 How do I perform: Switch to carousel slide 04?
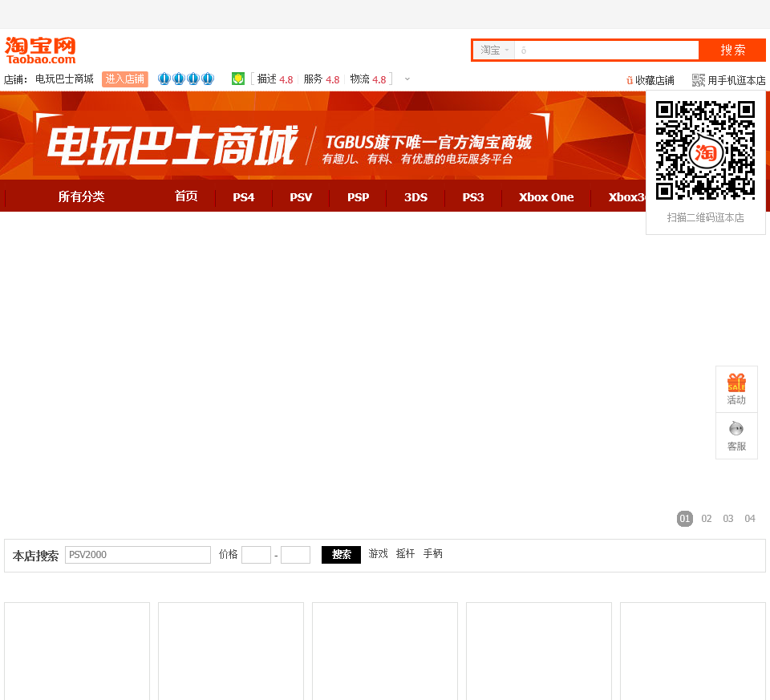pos(749,518)
